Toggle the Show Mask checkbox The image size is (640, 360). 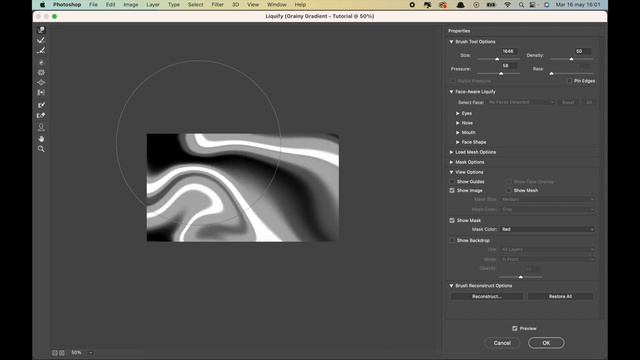452,220
